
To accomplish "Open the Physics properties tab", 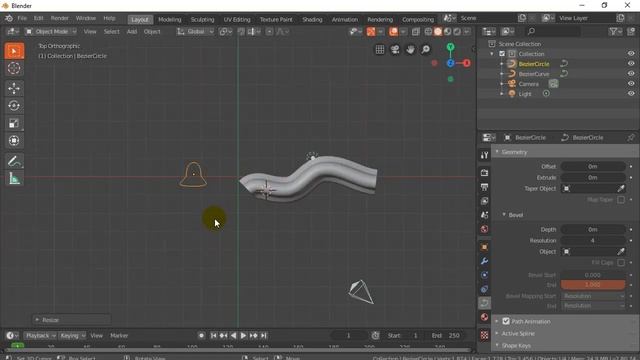I will (484, 275).
